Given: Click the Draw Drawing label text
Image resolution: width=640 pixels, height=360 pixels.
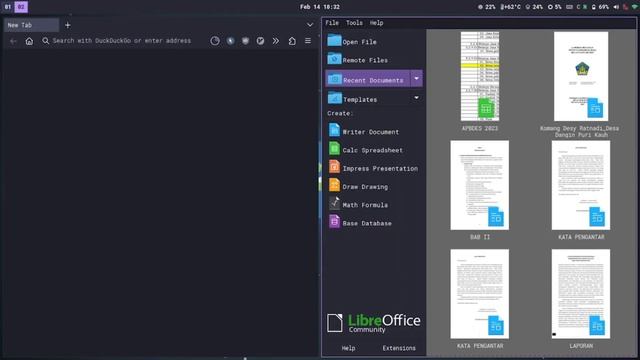Looking at the screenshot, I should (365, 187).
